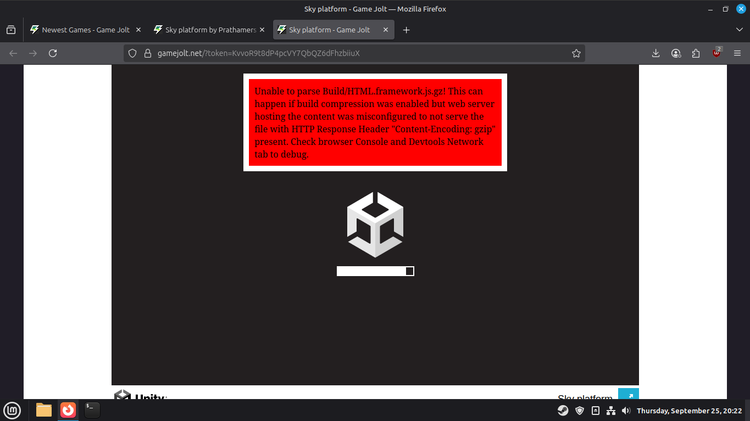The image size is (750, 421).
Task: Open the network connection tray icon
Action: [611, 410]
